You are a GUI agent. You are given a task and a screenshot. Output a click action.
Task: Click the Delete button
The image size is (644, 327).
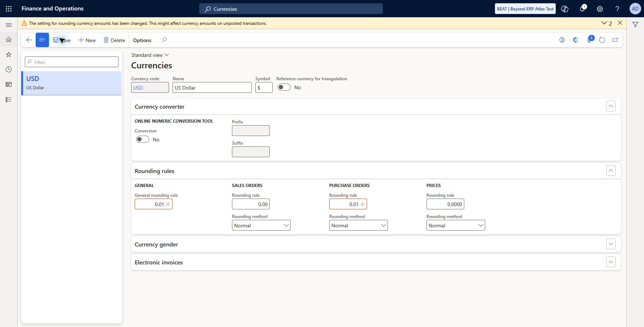(114, 40)
